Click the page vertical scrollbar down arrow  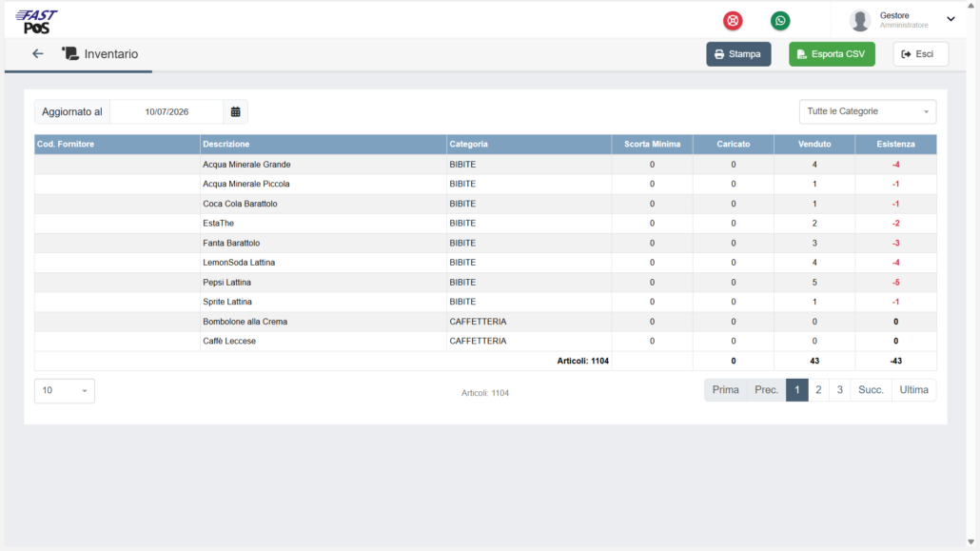pos(970,542)
